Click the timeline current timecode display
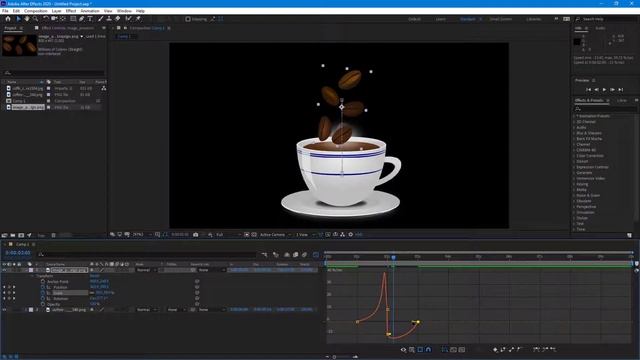The height and width of the screenshot is (360, 640). tap(18, 253)
